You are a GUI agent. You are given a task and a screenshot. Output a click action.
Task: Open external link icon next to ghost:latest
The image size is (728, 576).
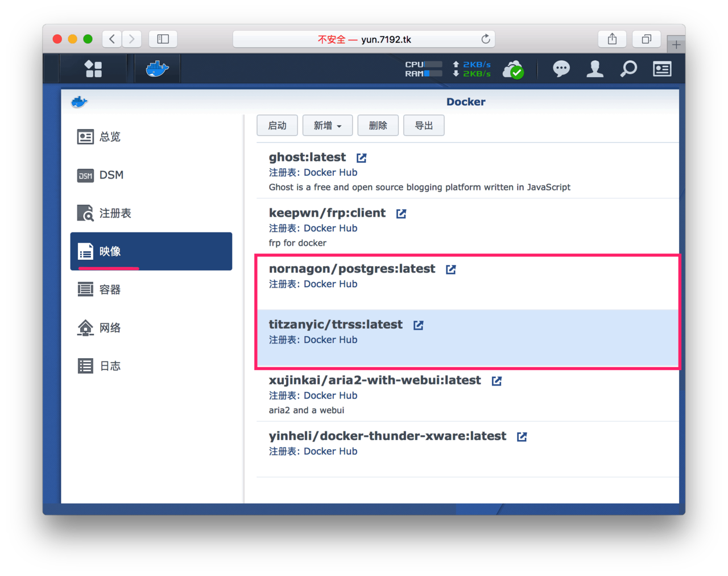[x=361, y=158]
